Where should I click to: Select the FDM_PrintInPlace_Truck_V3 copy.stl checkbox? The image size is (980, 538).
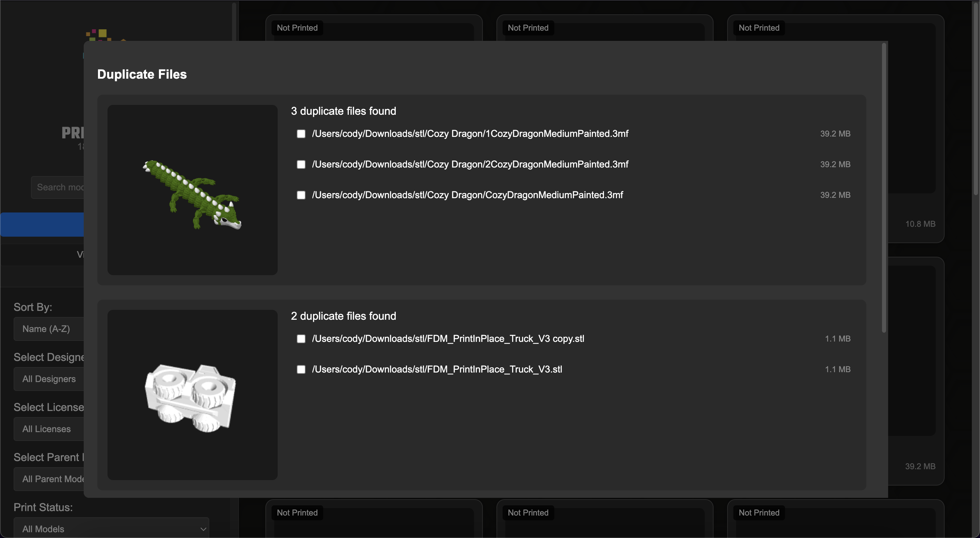point(301,339)
